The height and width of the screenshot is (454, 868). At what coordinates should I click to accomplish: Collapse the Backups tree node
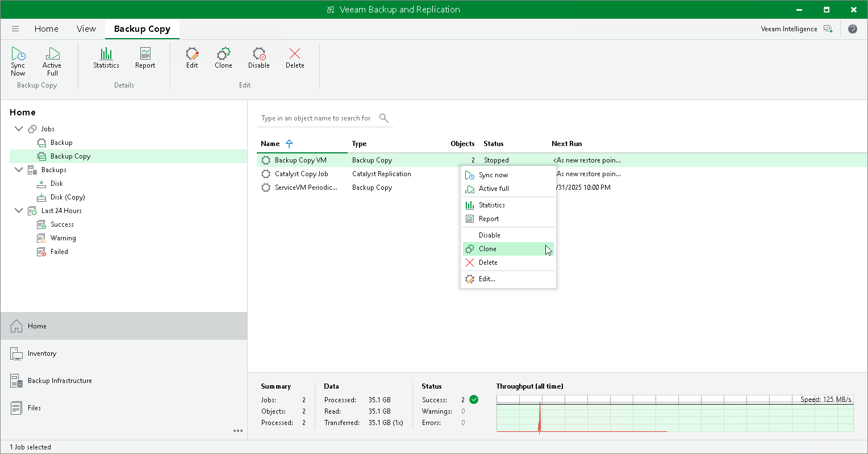pyautogui.click(x=19, y=170)
